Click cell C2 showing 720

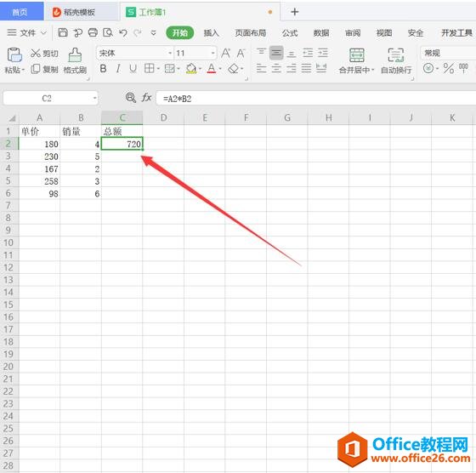point(122,144)
